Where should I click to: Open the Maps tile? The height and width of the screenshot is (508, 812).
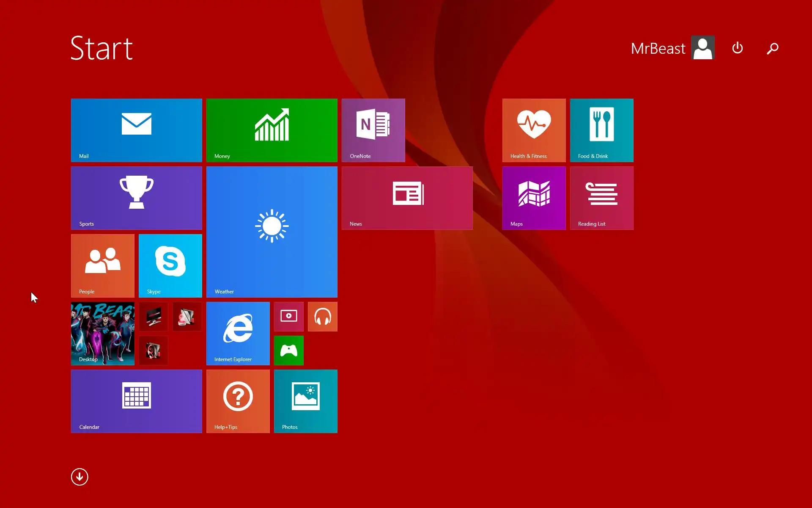[x=534, y=198]
